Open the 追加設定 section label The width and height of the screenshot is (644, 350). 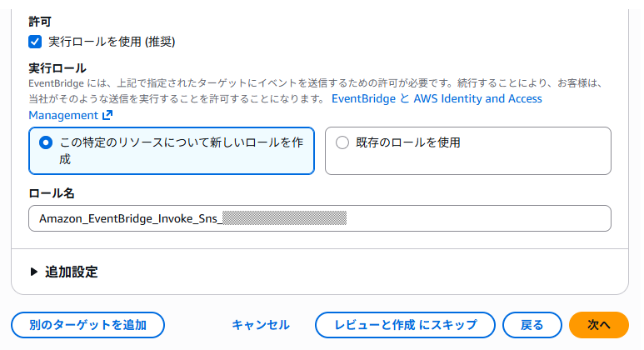click(x=71, y=272)
